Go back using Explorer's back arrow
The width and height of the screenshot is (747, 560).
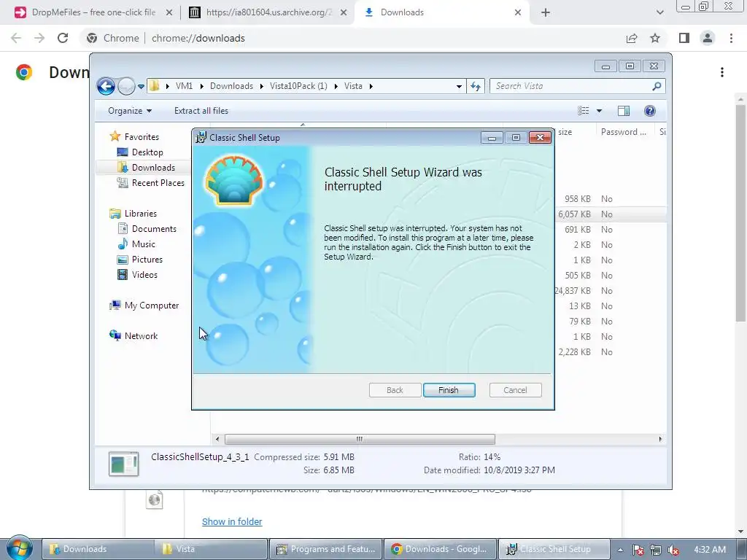point(106,86)
